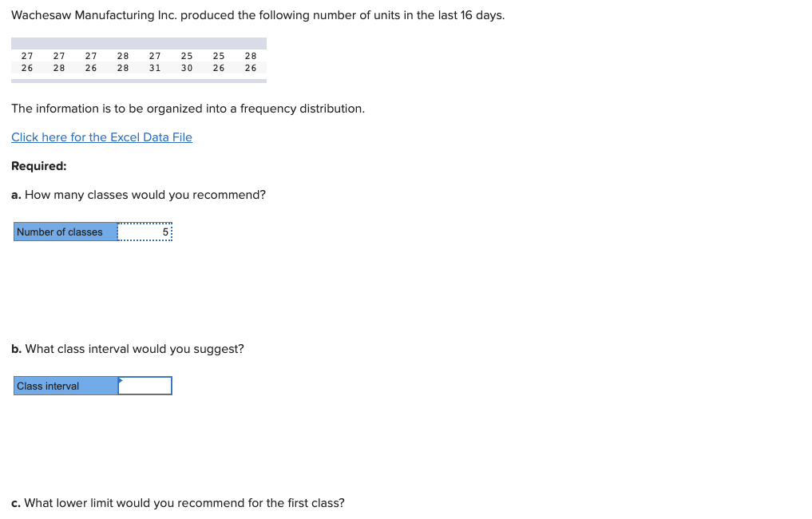Click the small arrow marker on Class interval box
The width and height of the screenshot is (812, 519).
pos(122,381)
